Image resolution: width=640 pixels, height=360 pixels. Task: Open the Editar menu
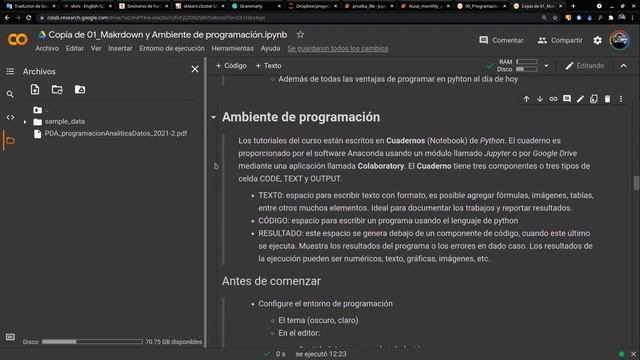pos(75,49)
